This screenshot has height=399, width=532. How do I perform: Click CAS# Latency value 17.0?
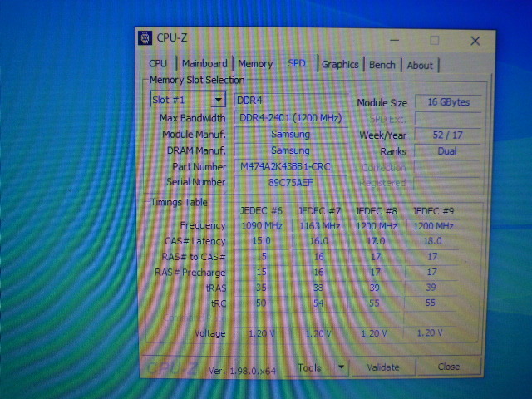coord(376,241)
